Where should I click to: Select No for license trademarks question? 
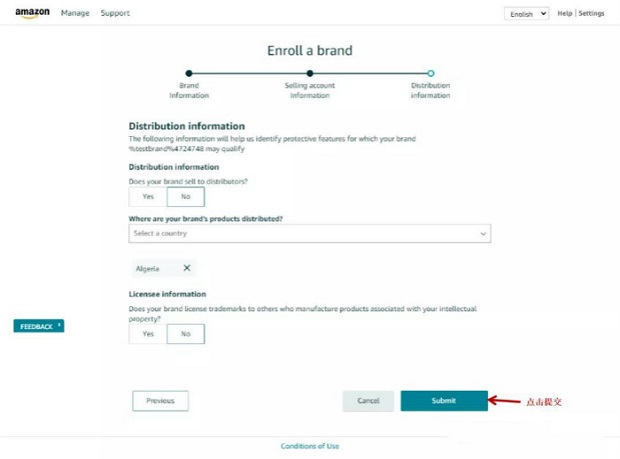pyautogui.click(x=185, y=334)
